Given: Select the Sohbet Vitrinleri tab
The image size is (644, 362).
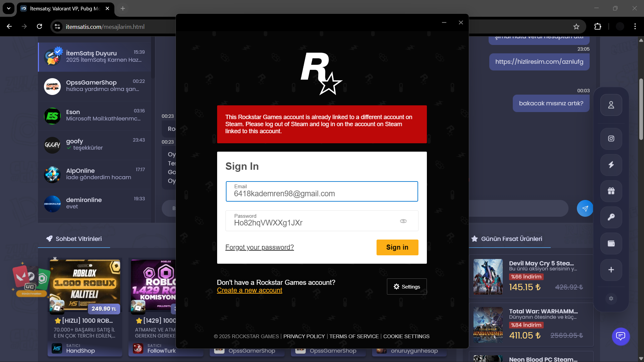Looking at the screenshot, I should point(74,239).
